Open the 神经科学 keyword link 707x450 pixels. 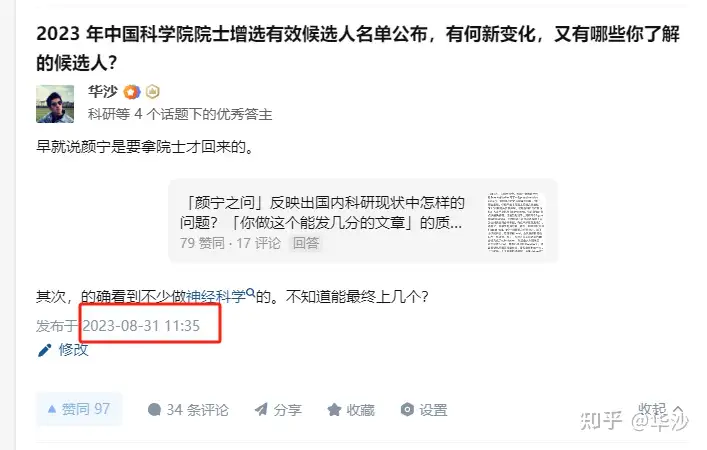point(216,297)
